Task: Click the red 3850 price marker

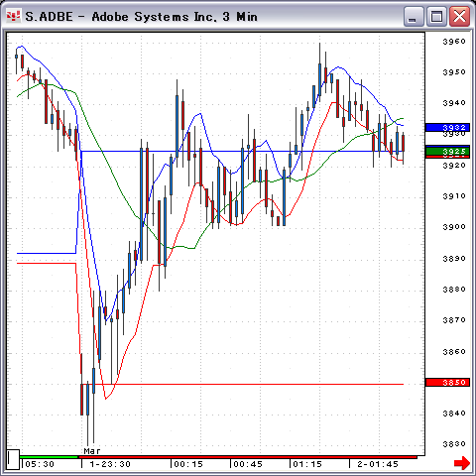Action: click(x=447, y=383)
